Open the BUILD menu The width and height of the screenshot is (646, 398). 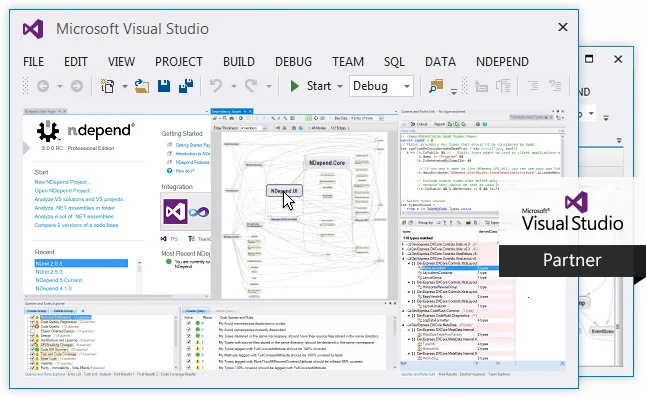239,62
